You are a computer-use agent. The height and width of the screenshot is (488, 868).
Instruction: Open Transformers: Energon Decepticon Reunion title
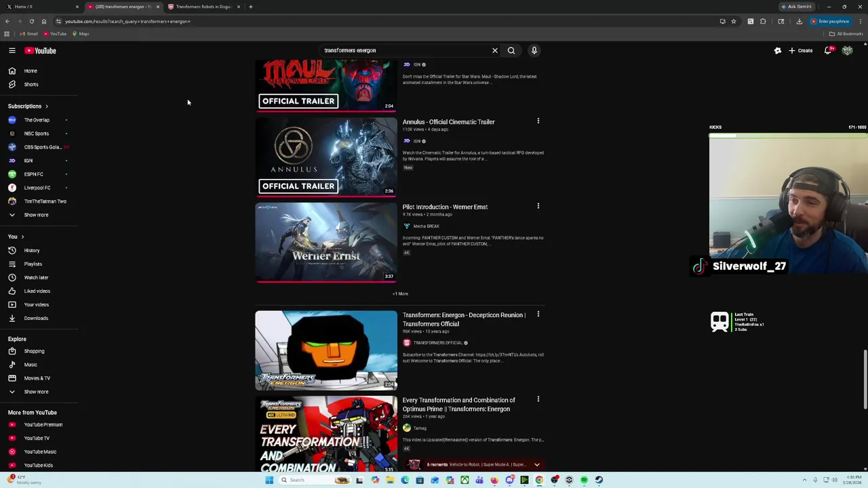[x=464, y=319]
